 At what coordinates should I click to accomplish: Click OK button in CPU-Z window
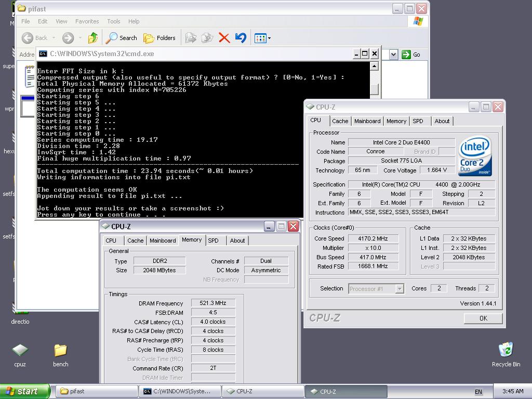(x=483, y=318)
